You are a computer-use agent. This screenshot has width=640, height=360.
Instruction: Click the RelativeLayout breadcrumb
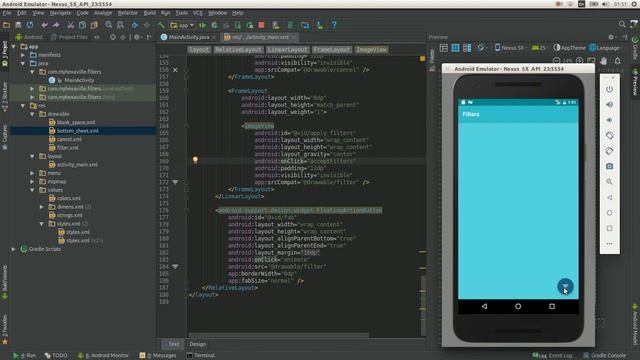tap(238, 50)
